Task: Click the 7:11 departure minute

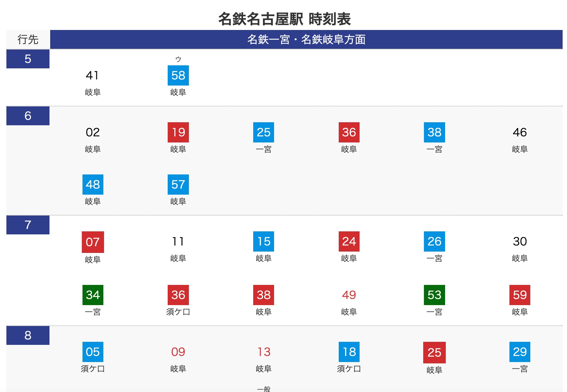Action: tap(178, 241)
